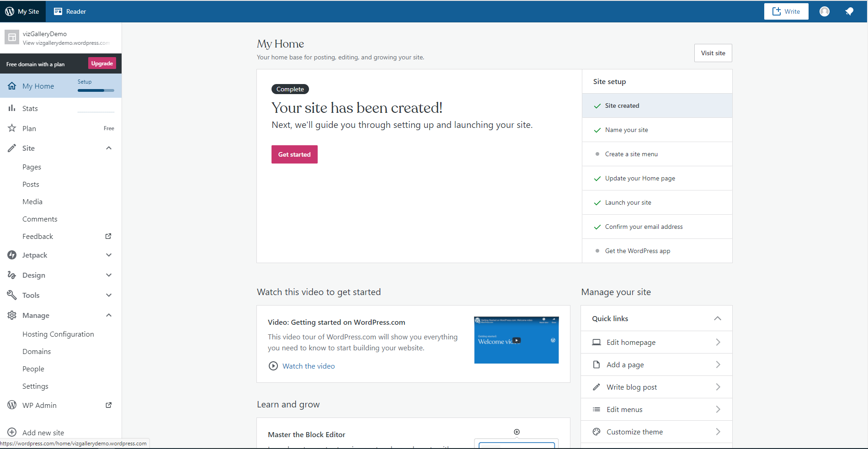Click the Add new site plus icon
Image resolution: width=868 pixels, height=449 pixels.
[12, 432]
